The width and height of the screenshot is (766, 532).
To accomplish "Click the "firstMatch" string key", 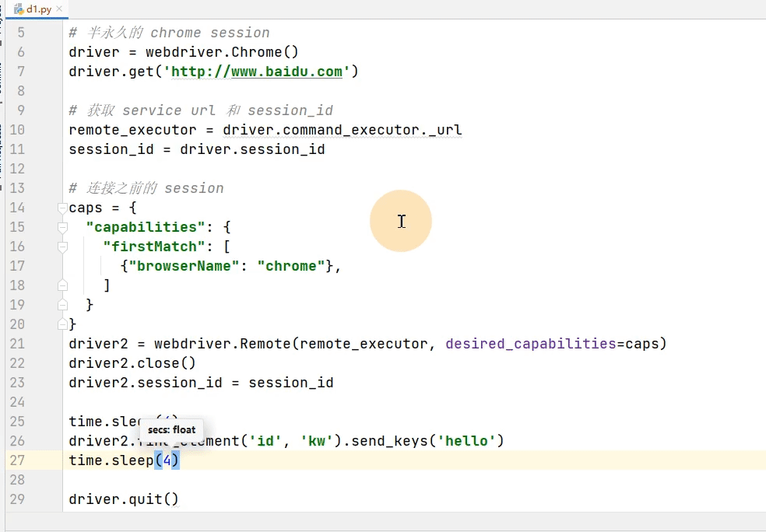I will 153,247.
